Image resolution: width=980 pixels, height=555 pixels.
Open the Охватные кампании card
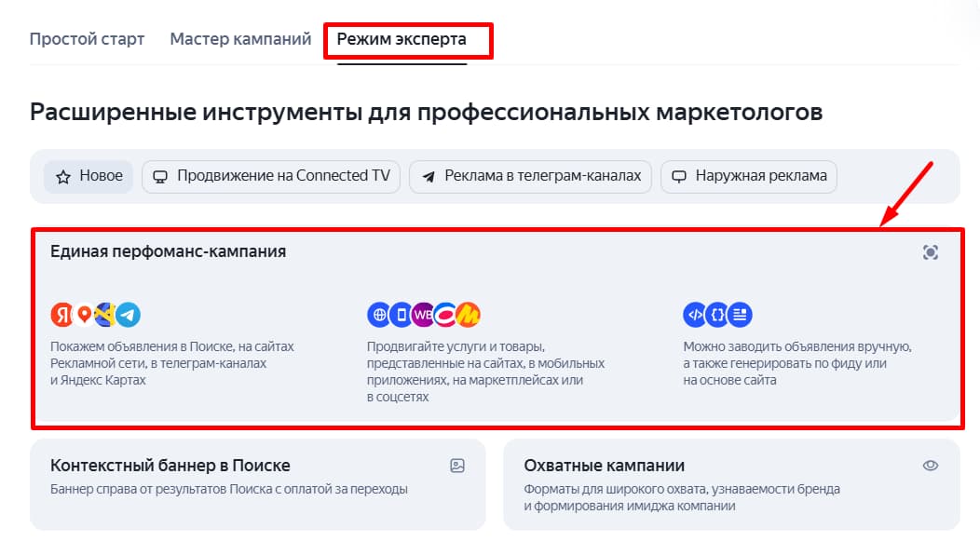click(605, 466)
